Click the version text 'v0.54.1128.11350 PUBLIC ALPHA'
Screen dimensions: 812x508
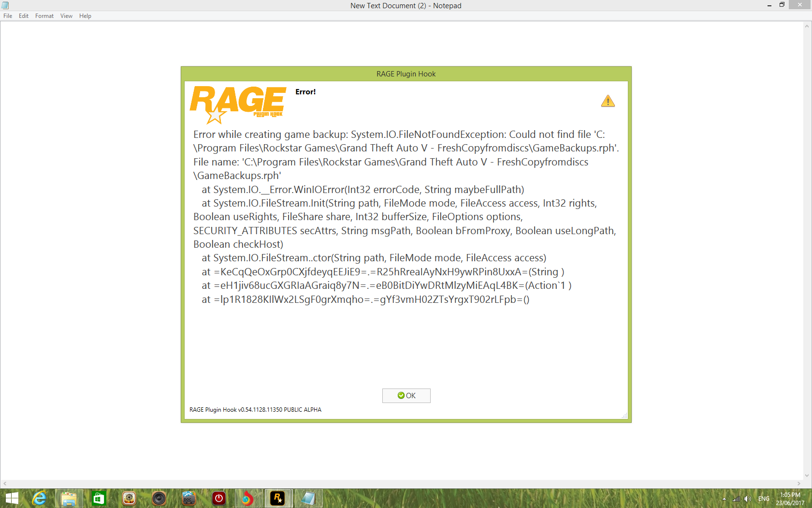[x=280, y=410]
